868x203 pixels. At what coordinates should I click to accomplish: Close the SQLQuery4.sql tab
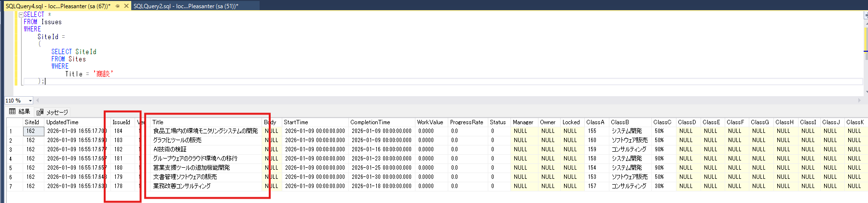(x=126, y=6)
